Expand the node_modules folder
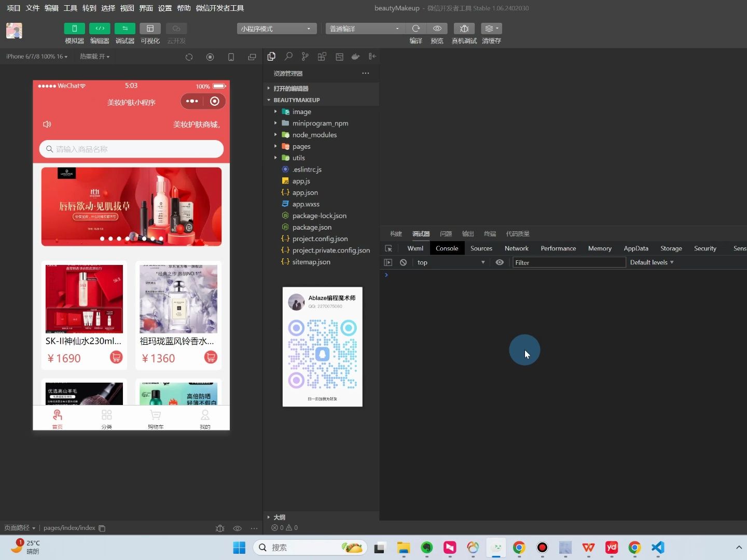This screenshot has height=560, width=747. click(322, 135)
